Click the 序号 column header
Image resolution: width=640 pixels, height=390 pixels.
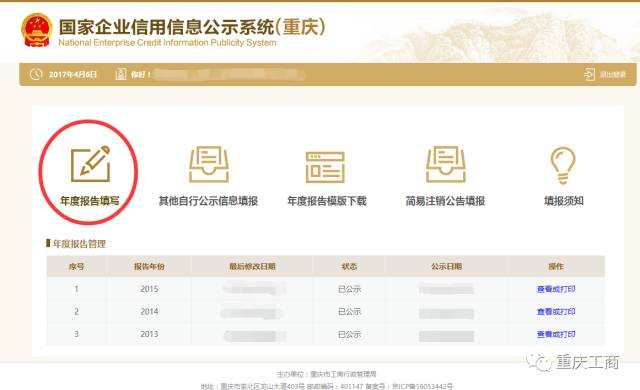click(76, 266)
